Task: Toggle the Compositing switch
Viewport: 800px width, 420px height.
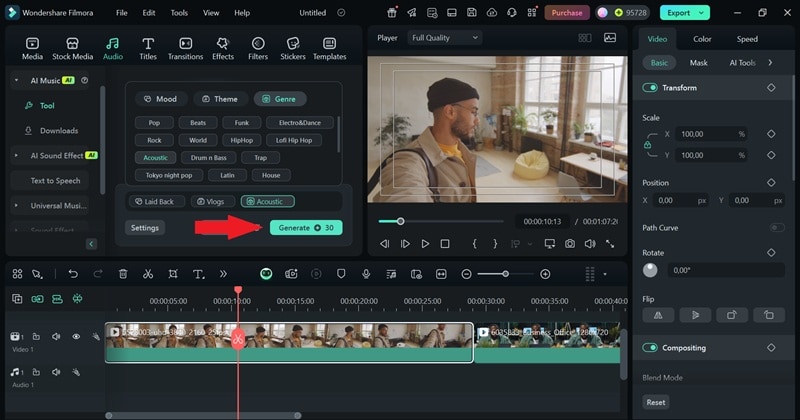Action: pos(650,348)
